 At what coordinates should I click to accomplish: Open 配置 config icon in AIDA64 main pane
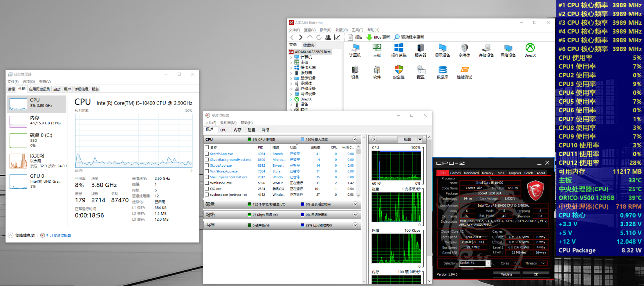(421, 72)
